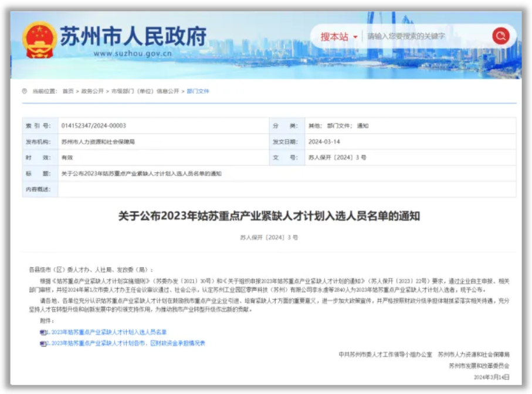Open attachment 各市、区财政资金承担情况表

click(128, 344)
